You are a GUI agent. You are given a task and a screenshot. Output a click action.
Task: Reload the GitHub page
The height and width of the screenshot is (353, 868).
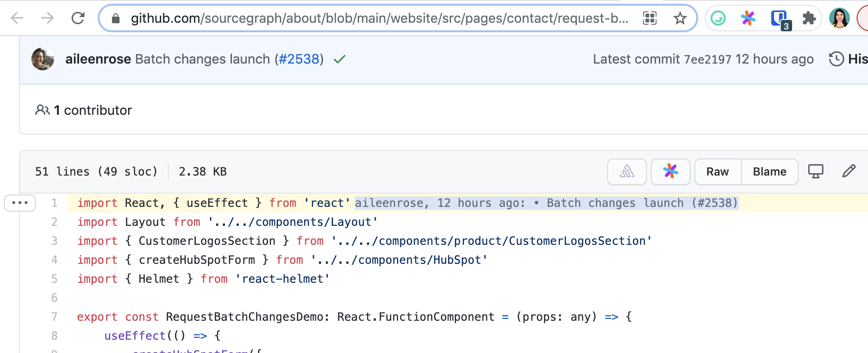78,19
